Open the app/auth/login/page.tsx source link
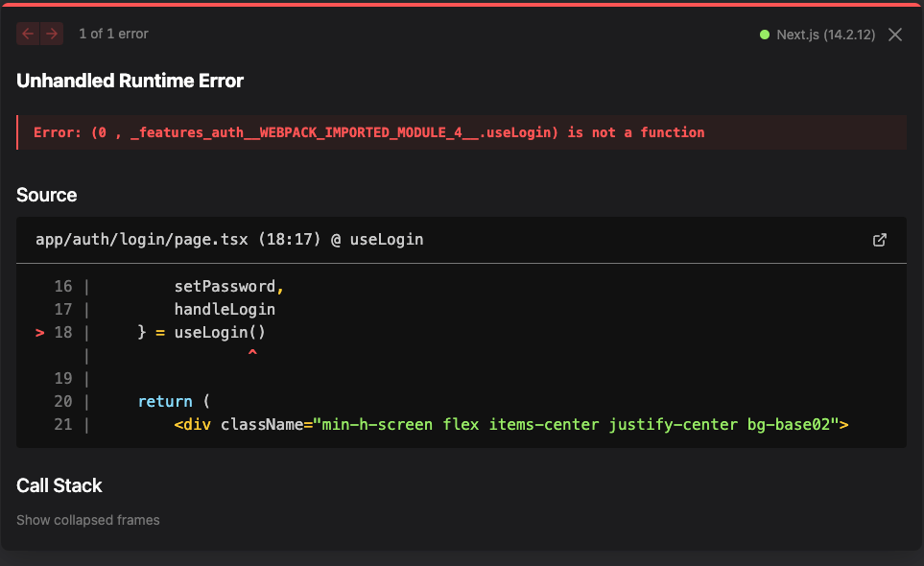The width and height of the screenshot is (924, 566). click(x=229, y=240)
